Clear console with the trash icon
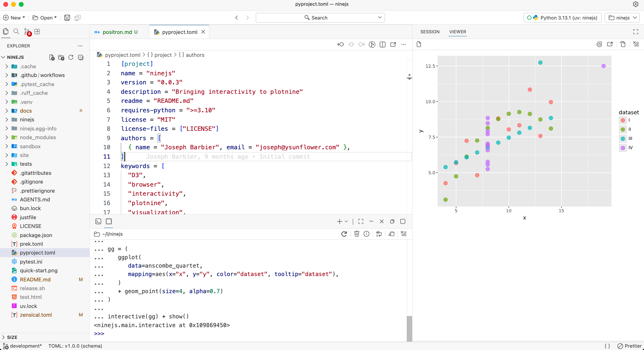Viewport: 644px width, 350px height. tap(357, 234)
